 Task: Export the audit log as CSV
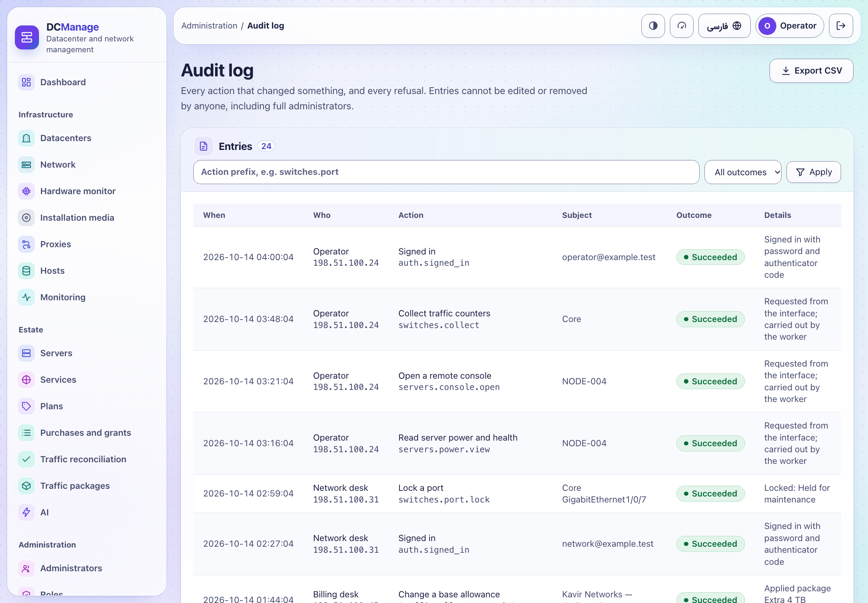[x=811, y=71]
